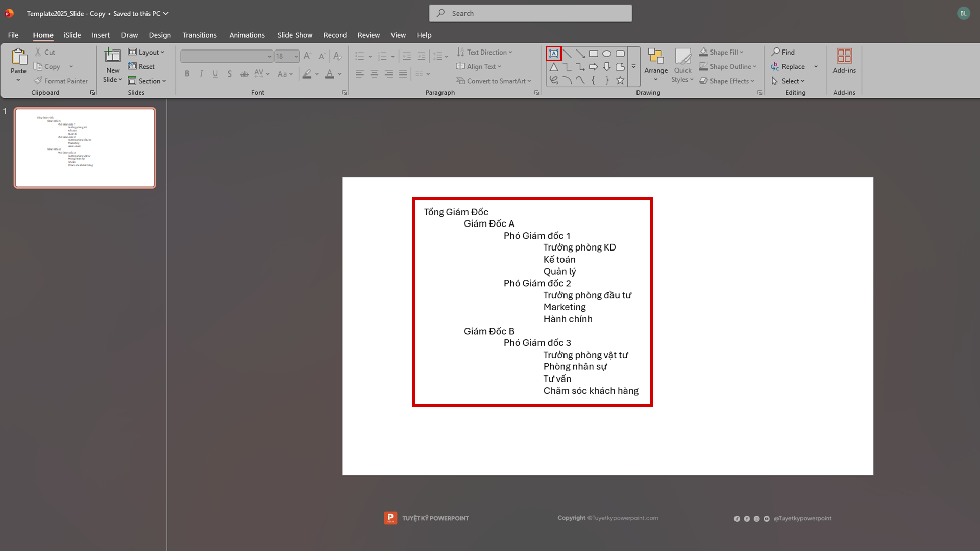
Task: Open the Layout dropdown
Action: (146, 52)
